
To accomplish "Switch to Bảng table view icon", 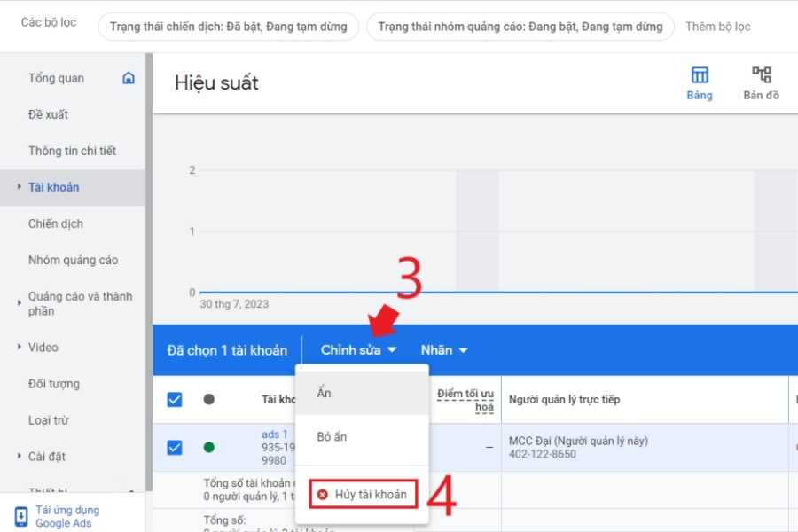I will coord(700,75).
